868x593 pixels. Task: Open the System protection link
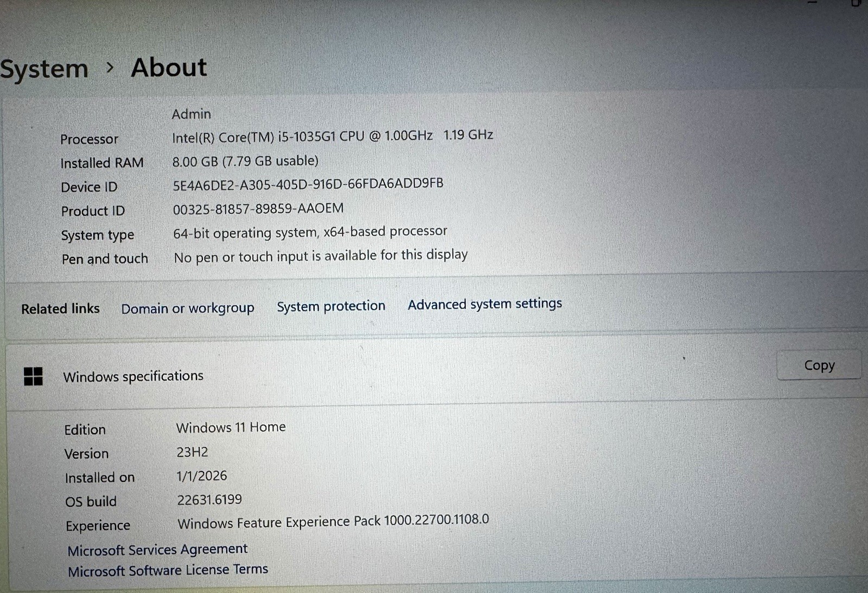[331, 306]
